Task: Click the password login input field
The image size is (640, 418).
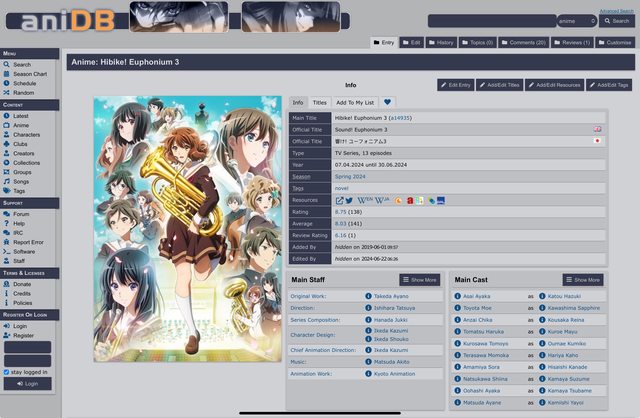Action: coord(27,361)
